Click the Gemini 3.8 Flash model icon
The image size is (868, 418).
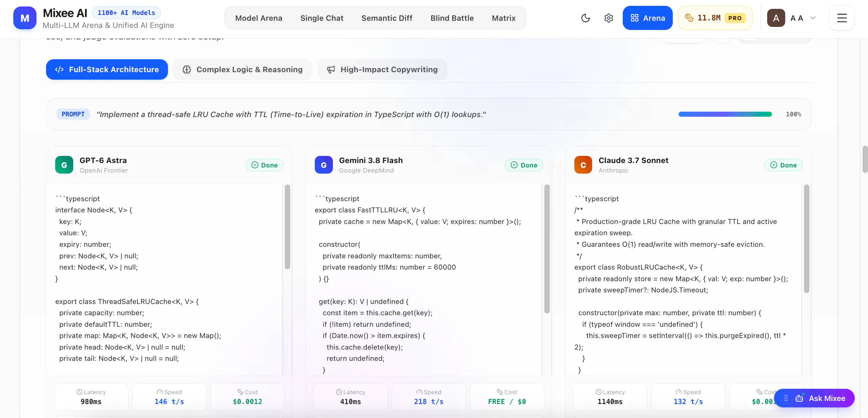pos(324,165)
